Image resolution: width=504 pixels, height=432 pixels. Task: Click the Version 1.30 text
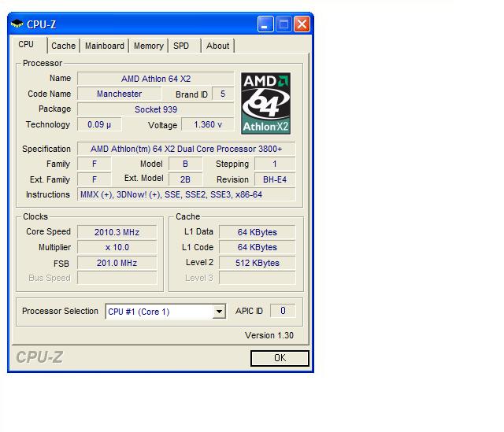tap(269, 335)
